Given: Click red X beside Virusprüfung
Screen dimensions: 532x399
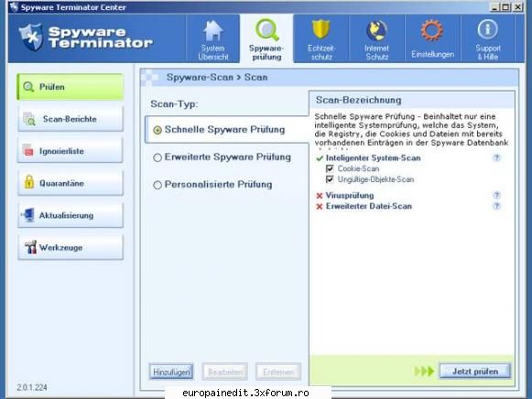Looking at the screenshot, I should pos(320,196).
